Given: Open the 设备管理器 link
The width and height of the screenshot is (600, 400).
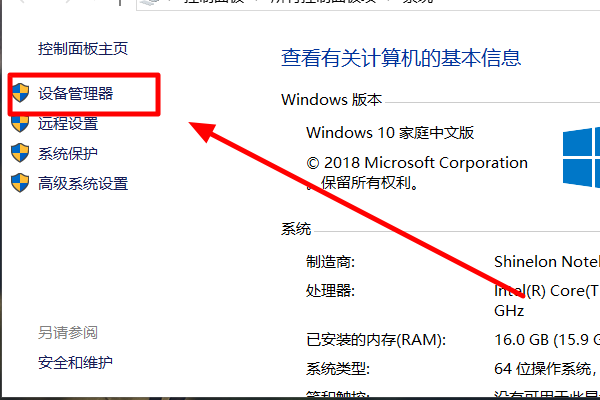Looking at the screenshot, I should 75,93.
